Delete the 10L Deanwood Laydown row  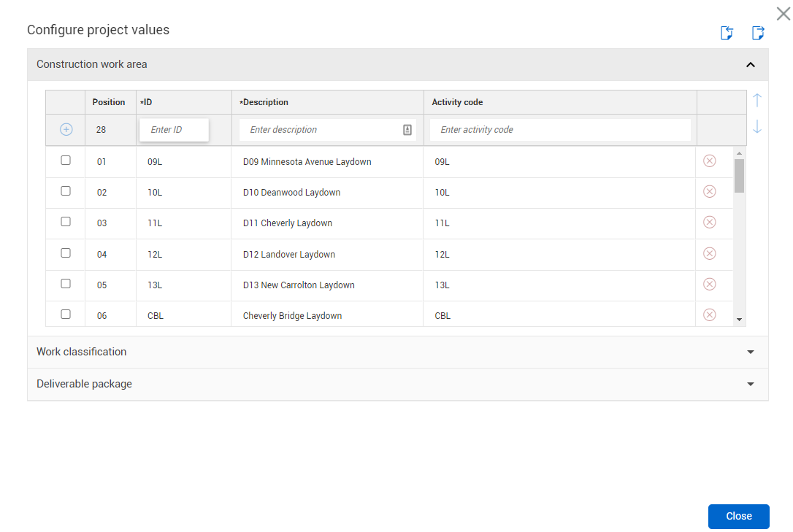(x=710, y=191)
